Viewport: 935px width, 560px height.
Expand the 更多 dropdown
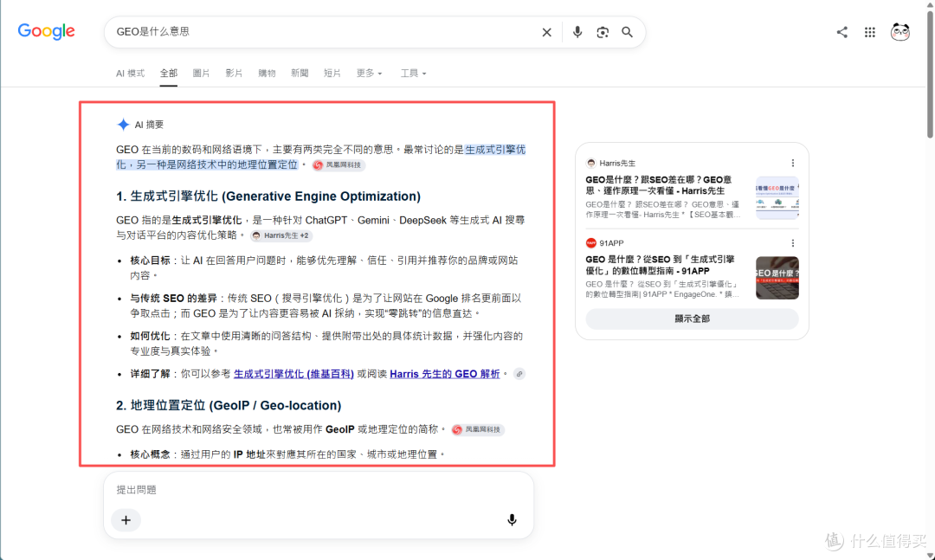click(369, 74)
